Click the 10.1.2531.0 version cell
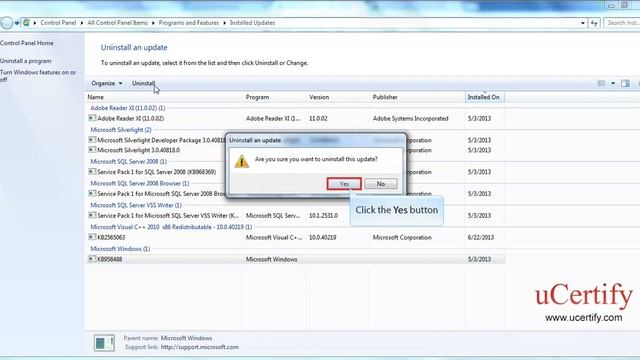This screenshot has width=640, height=360. pyautogui.click(x=323, y=216)
